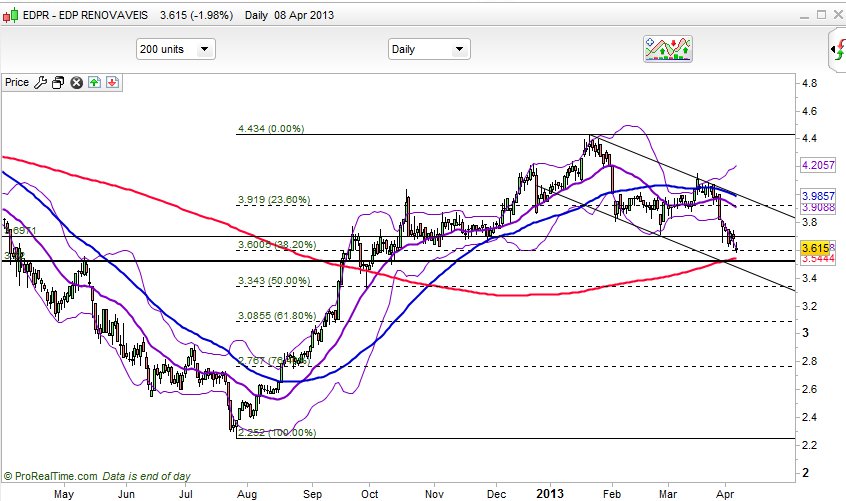Click the ProRealTime.com copyright text
The width and height of the screenshot is (846, 501).
tap(51, 476)
